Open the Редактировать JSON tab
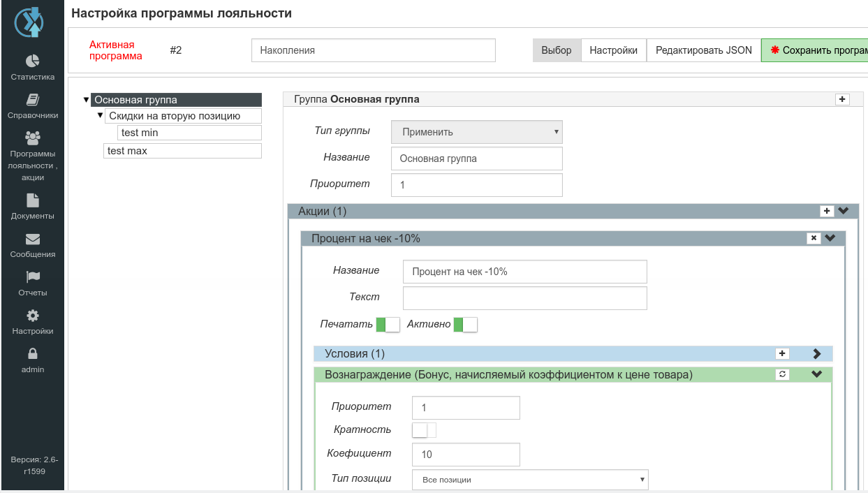Viewport: 868px width, 493px height. (704, 50)
